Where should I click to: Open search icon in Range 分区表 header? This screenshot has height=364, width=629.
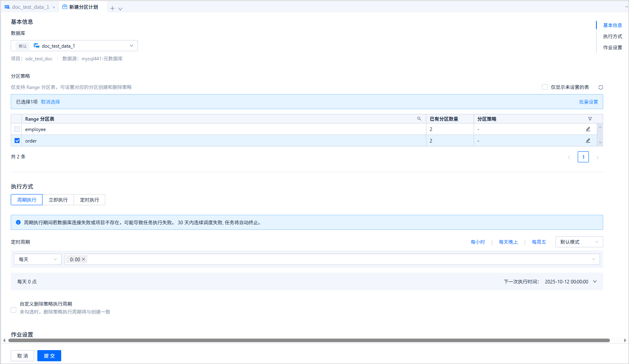[419, 119]
